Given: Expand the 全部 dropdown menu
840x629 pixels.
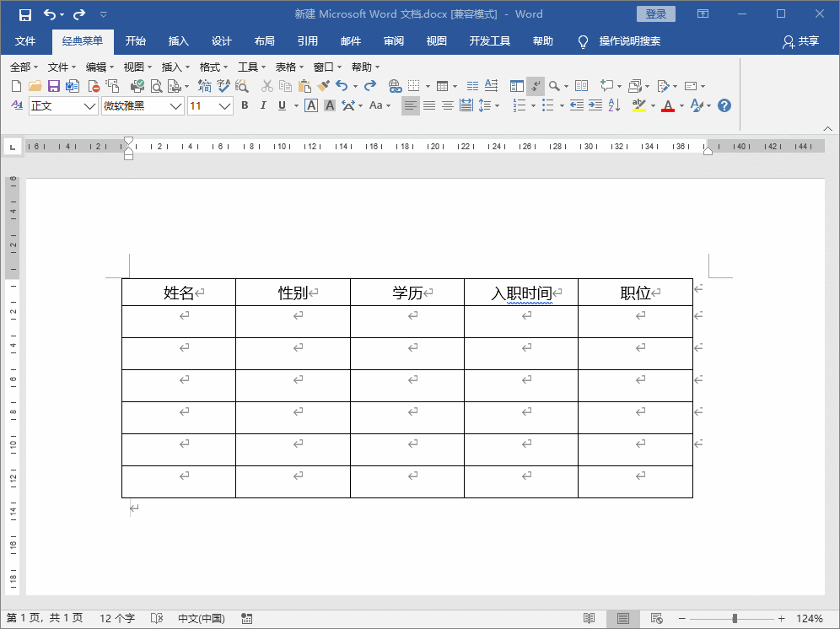Looking at the screenshot, I should (x=24, y=67).
